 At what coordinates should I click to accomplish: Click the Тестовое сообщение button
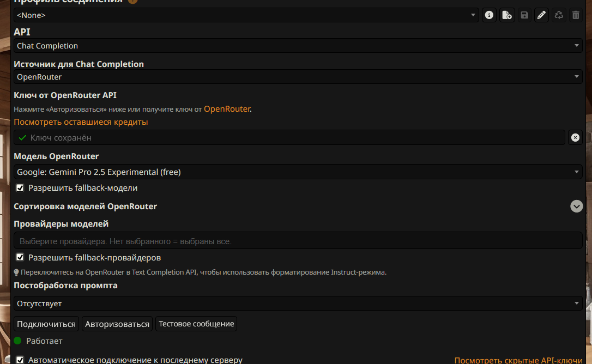click(x=196, y=324)
